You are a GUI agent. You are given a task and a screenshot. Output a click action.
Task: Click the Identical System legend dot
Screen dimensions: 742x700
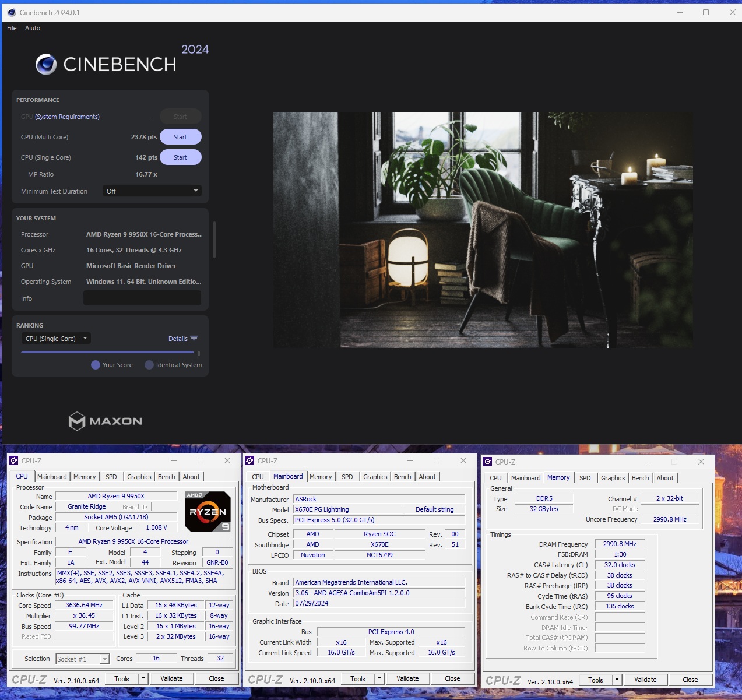point(149,365)
